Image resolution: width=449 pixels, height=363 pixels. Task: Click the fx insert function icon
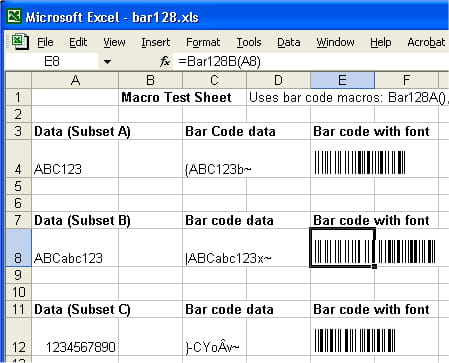coord(165,61)
